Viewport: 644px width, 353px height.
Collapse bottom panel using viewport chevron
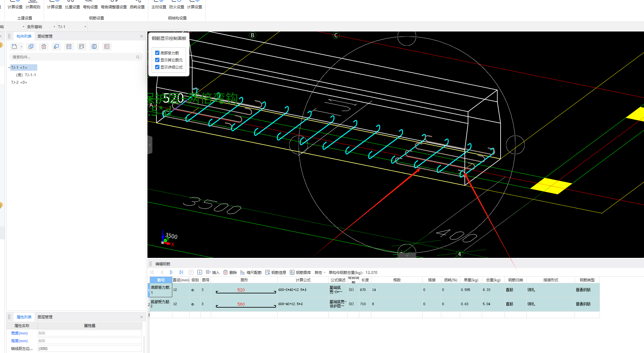click(x=407, y=255)
